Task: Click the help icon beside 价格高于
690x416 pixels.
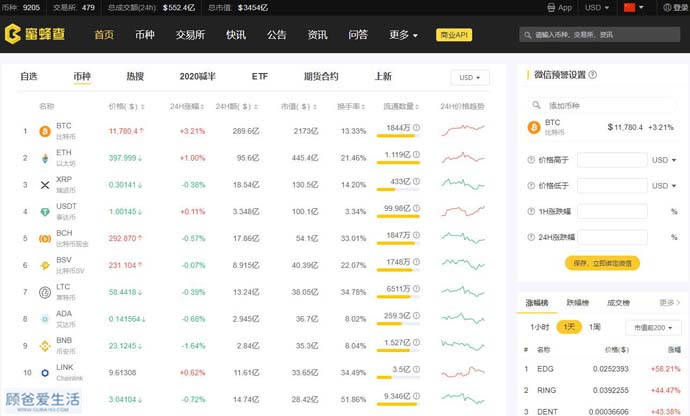Action: click(x=531, y=160)
